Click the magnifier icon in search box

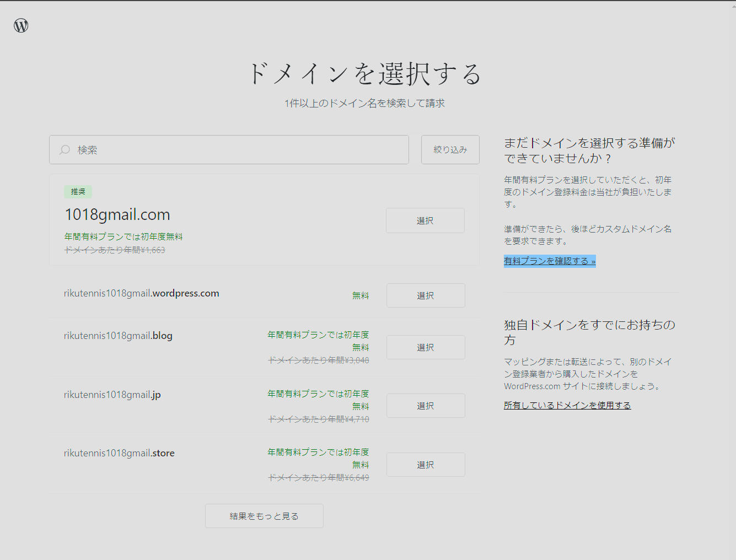click(x=65, y=150)
